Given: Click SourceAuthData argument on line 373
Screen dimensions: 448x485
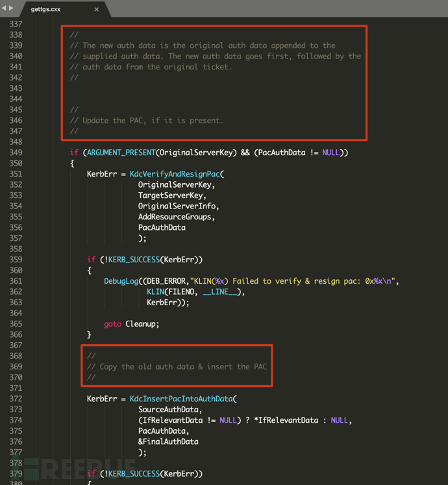Looking at the screenshot, I should coord(170,410).
